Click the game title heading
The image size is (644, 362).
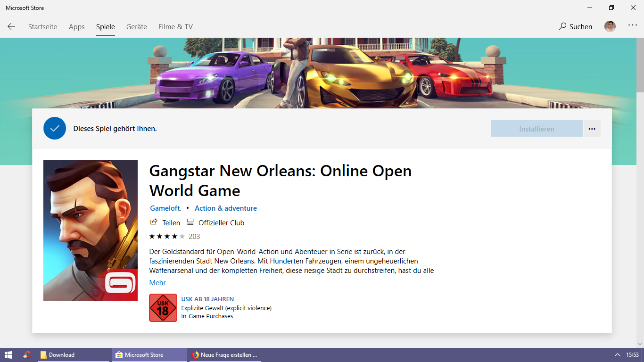281,181
